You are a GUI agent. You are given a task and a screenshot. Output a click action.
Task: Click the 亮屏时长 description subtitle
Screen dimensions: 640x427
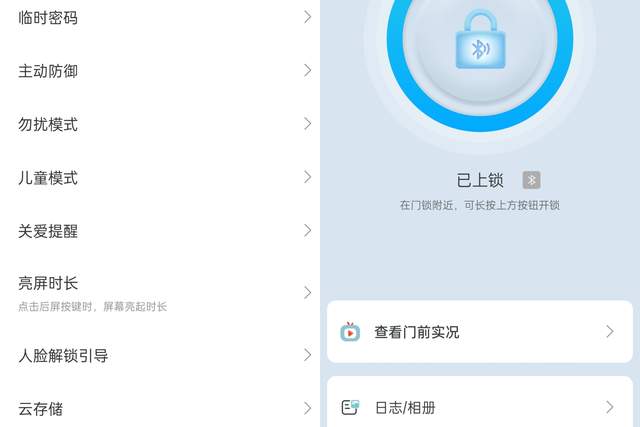(x=93, y=307)
